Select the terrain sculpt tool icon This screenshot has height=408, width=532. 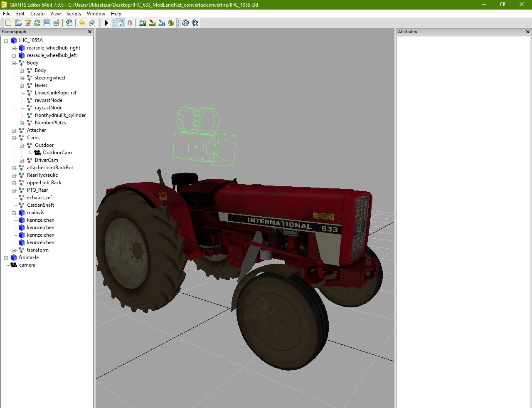coord(143,23)
